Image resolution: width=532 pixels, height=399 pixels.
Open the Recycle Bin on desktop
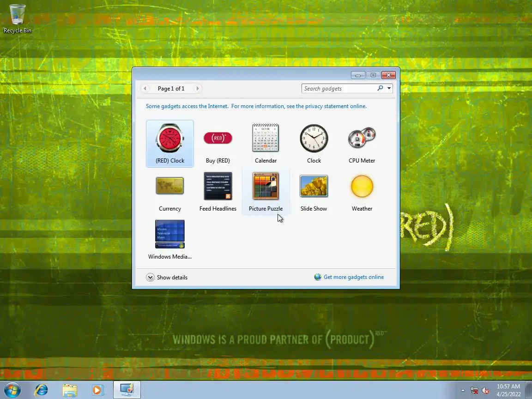click(x=17, y=18)
